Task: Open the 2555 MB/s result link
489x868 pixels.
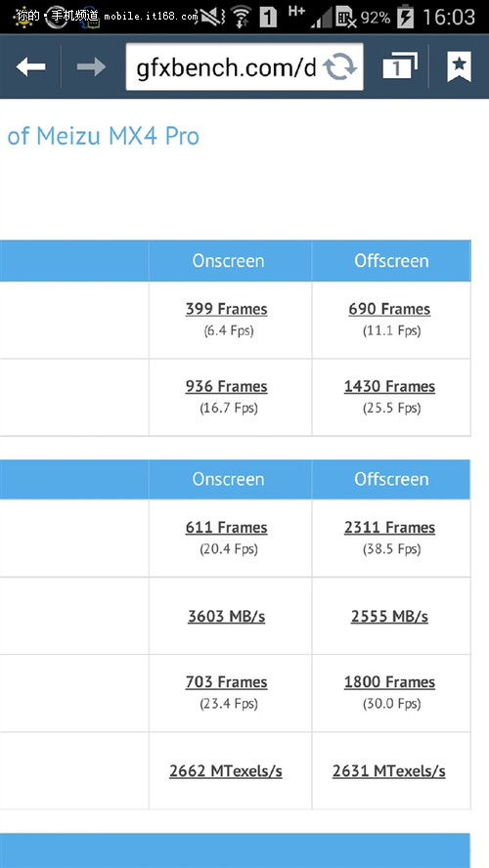Action: (389, 616)
